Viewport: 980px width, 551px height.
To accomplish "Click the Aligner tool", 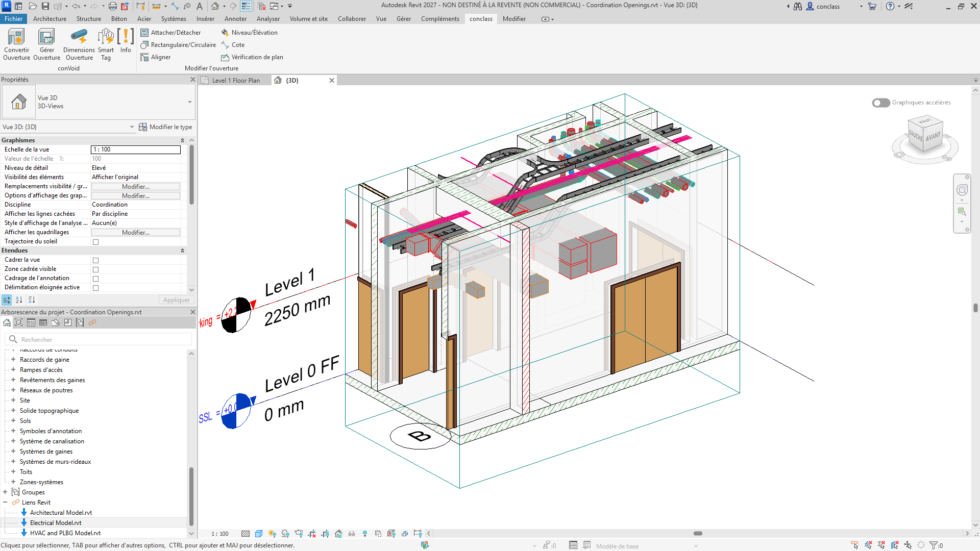I will click(156, 57).
